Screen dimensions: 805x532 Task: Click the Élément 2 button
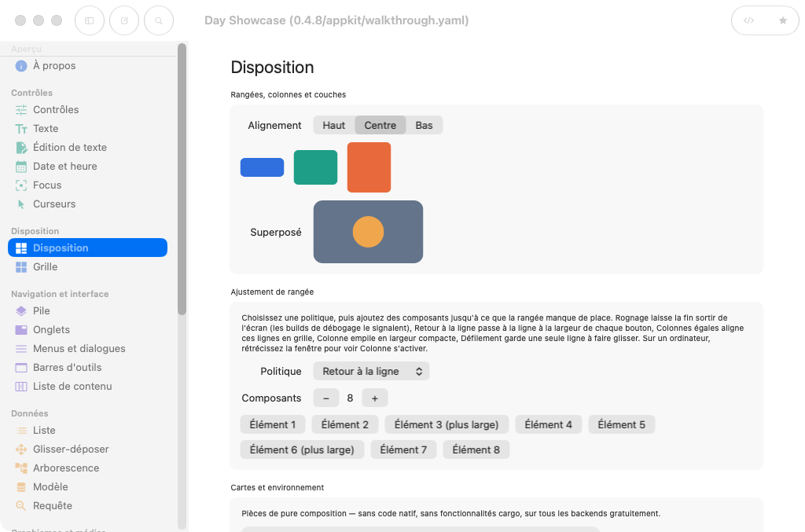coord(345,425)
